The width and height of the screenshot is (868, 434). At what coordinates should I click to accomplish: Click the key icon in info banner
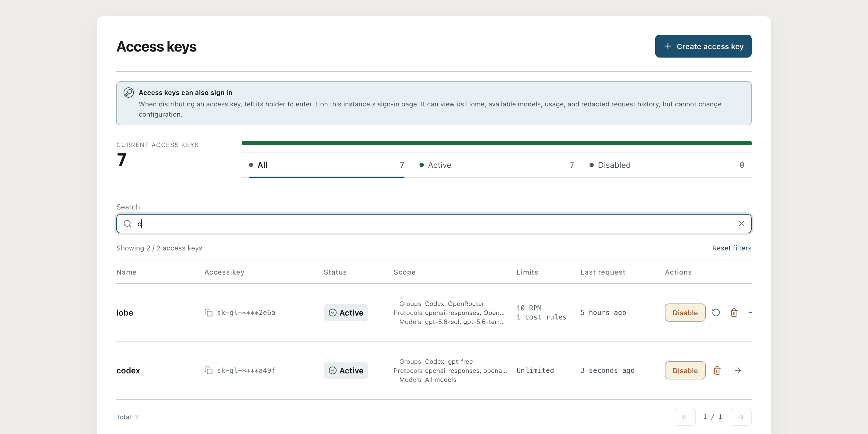point(128,92)
